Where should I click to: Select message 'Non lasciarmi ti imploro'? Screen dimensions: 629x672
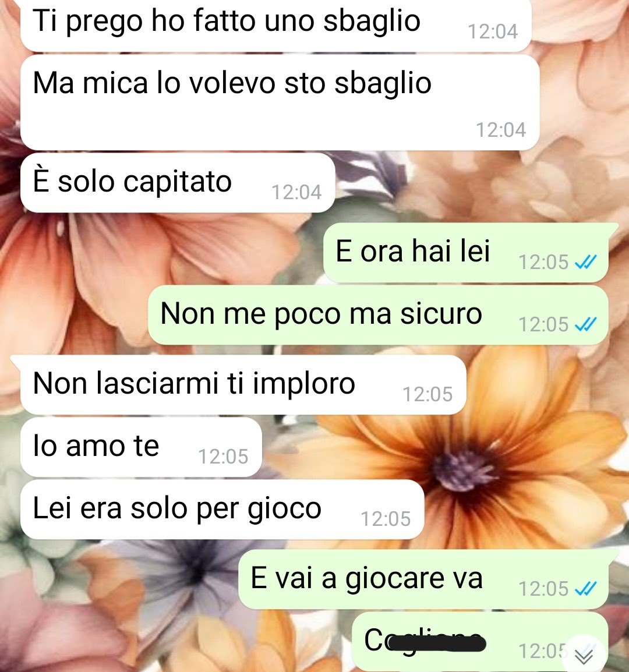tap(243, 384)
